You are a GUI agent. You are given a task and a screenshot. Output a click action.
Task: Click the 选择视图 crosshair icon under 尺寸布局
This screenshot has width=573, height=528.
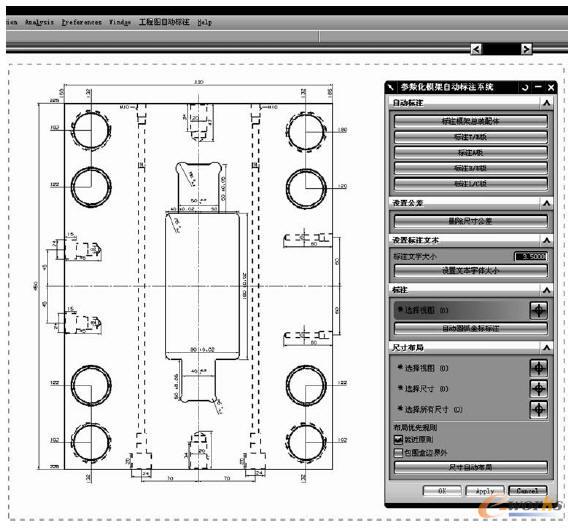point(539,368)
